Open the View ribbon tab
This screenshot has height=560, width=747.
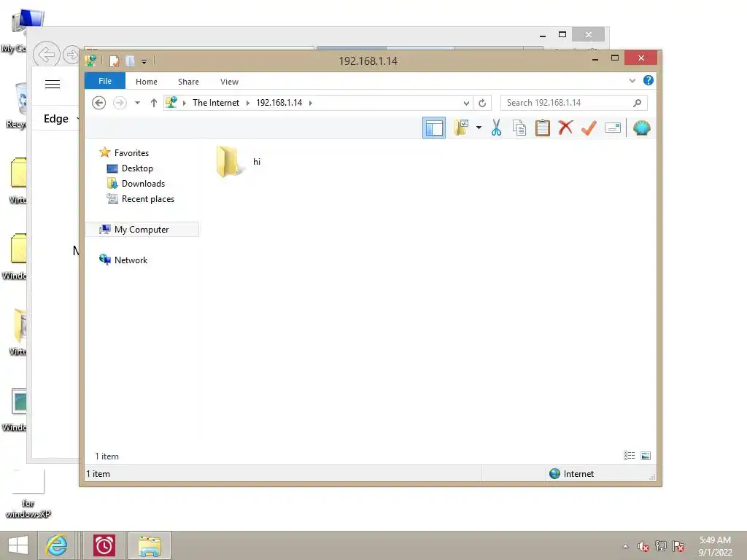click(x=229, y=82)
